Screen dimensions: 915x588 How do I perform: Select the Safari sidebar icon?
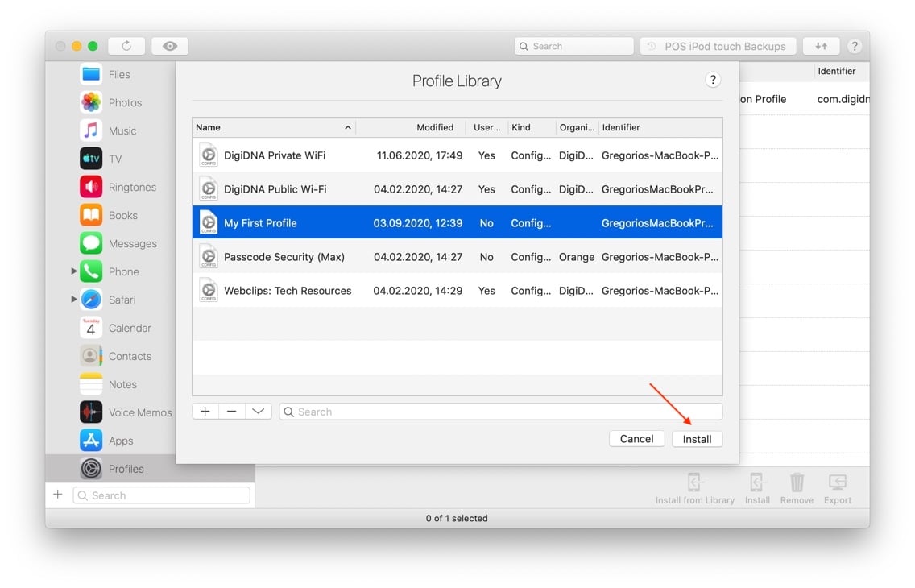[x=91, y=300]
